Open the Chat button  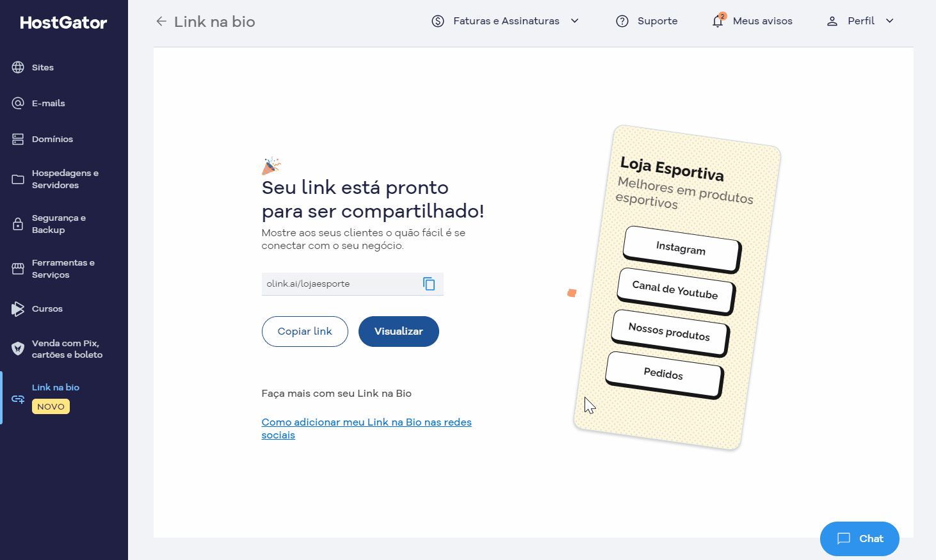860,539
